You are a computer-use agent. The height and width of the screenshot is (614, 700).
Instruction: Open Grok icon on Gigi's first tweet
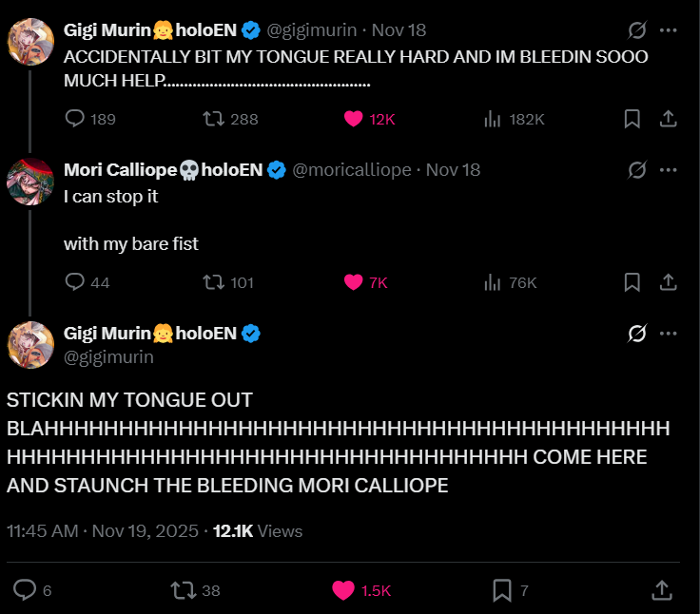pos(636,30)
